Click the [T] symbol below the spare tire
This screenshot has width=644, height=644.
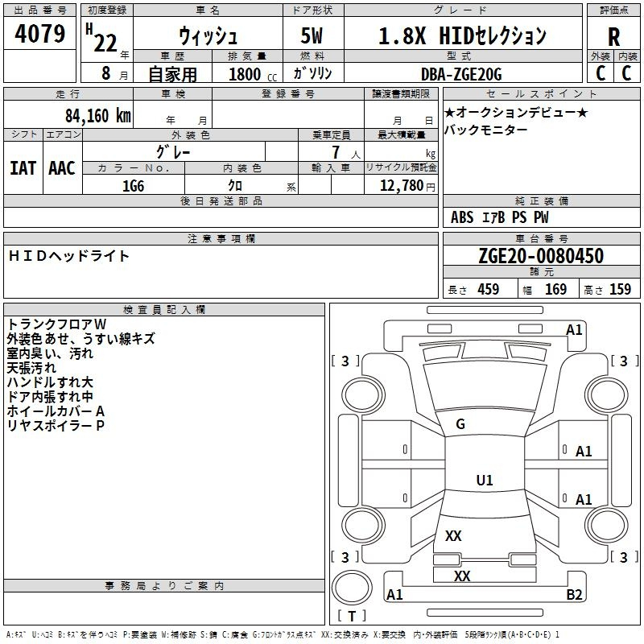pos(351,617)
